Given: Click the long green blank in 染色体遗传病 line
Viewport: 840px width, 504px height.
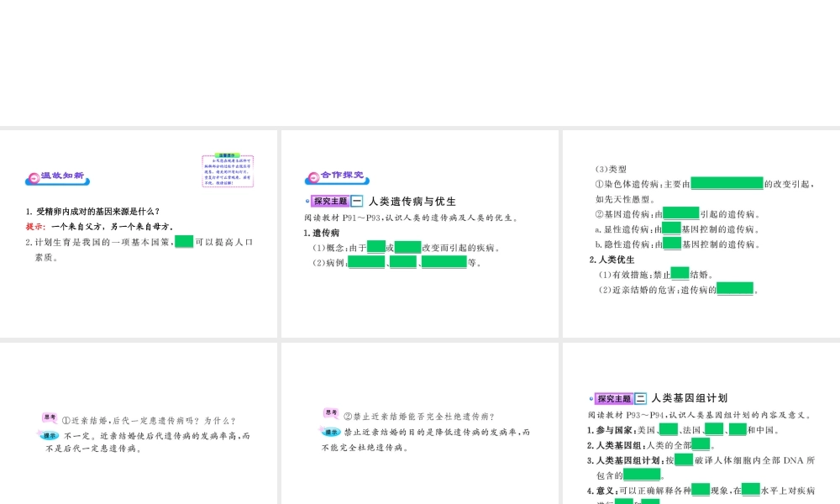Looking at the screenshot, I should click(727, 183).
